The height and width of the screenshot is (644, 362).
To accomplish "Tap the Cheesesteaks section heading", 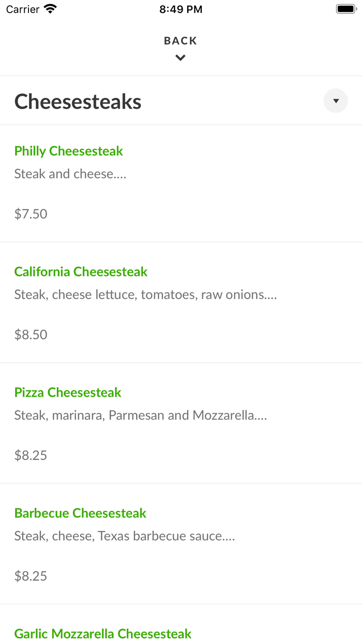I will click(x=78, y=101).
